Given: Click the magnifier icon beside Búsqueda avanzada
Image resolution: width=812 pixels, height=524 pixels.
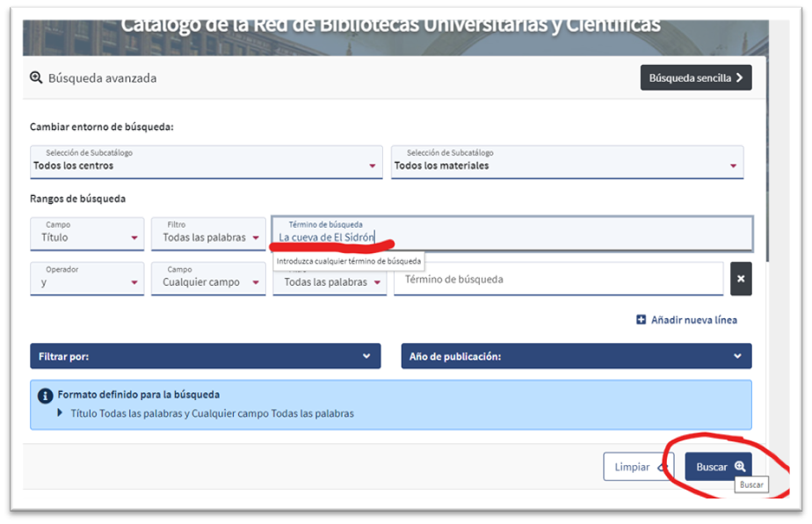Looking at the screenshot, I should tap(36, 77).
